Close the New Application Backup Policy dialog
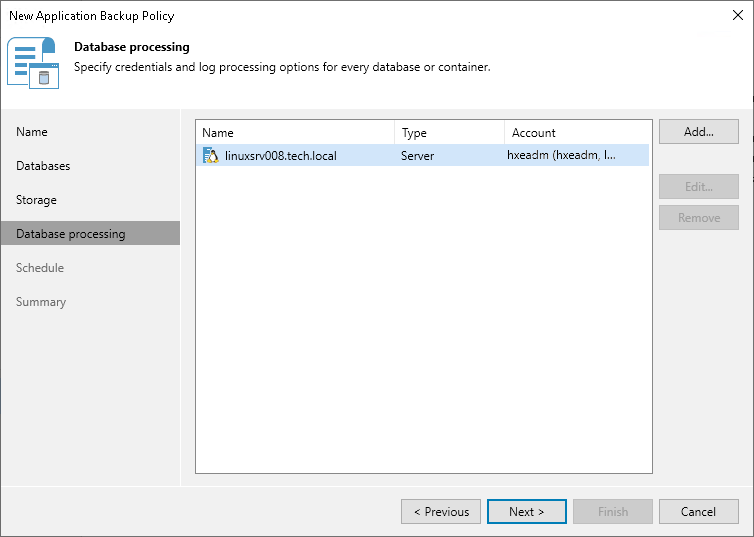 click(x=738, y=15)
